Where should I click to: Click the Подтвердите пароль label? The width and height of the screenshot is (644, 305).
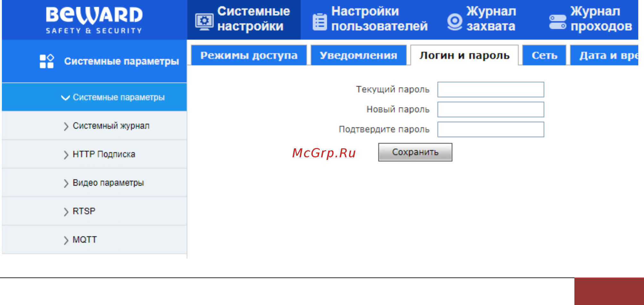(384, 129)
